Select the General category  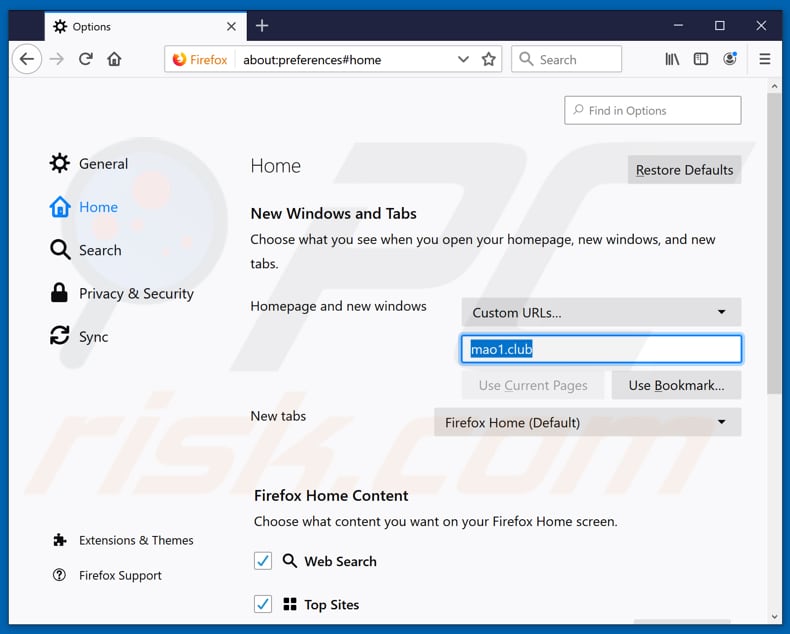[x=89, y=163]
